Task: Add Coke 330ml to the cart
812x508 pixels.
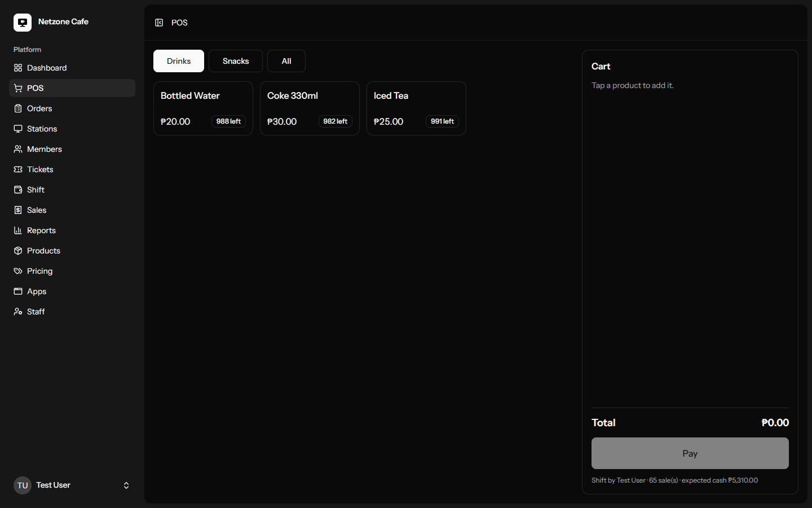Action: (x=310, y=108)
